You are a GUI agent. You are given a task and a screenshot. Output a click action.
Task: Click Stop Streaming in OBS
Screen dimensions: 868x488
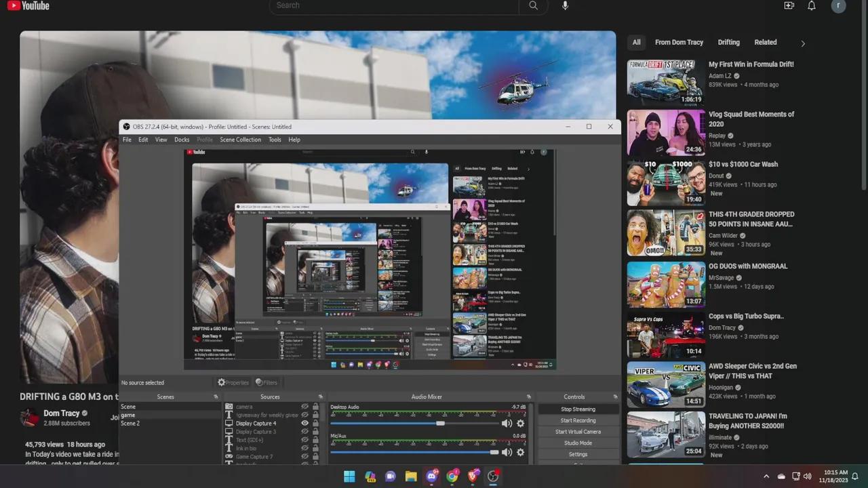click(x=578, y=409)
